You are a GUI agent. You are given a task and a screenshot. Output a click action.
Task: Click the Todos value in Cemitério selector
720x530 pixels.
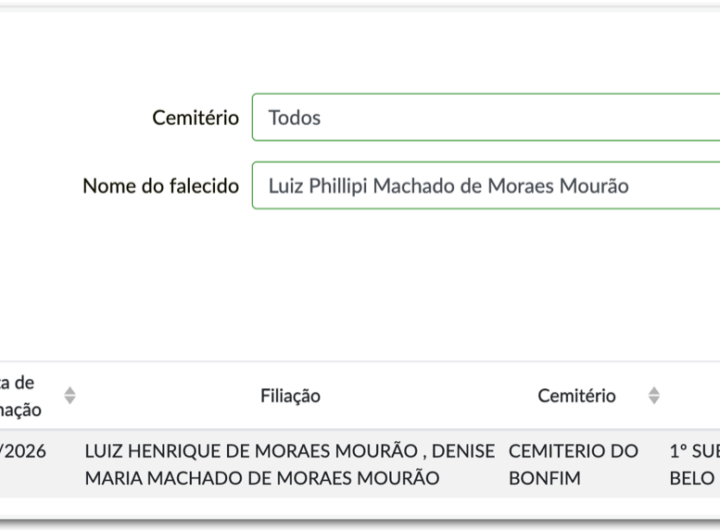pyautogui.click(x=294, y=118)
